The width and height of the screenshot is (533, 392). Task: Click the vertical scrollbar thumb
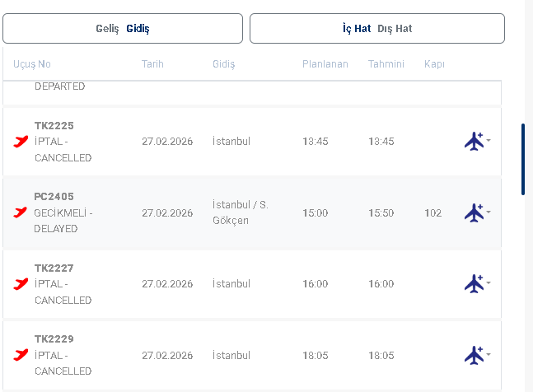click(x=522, y=159)
